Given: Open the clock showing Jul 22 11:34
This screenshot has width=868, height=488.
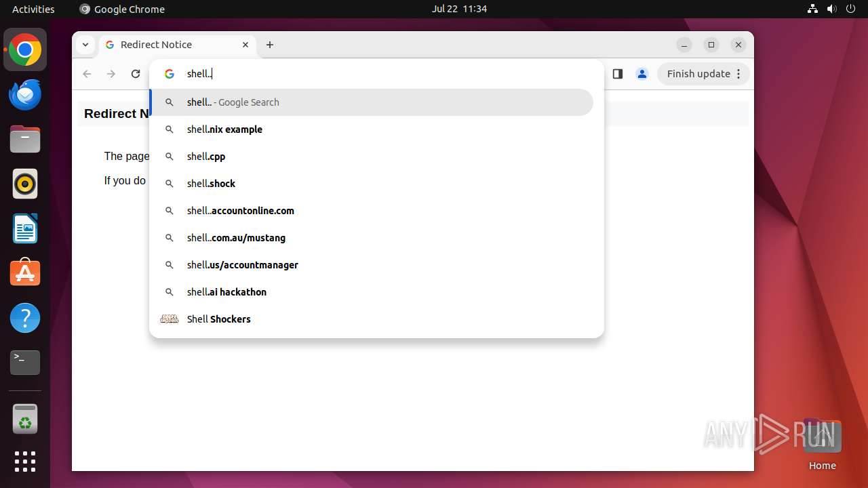Looking at the screenshot, I should point(459,9).
